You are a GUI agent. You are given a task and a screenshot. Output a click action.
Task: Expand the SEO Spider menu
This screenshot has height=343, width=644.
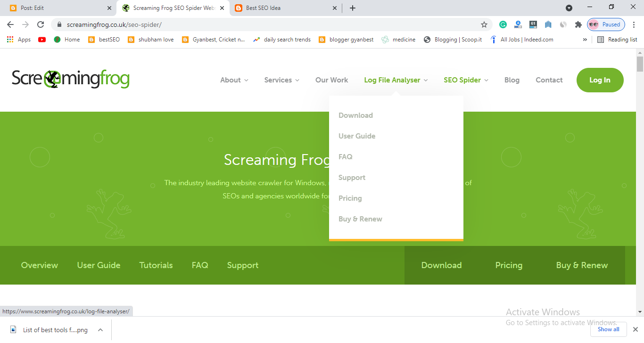click(466, 80)
